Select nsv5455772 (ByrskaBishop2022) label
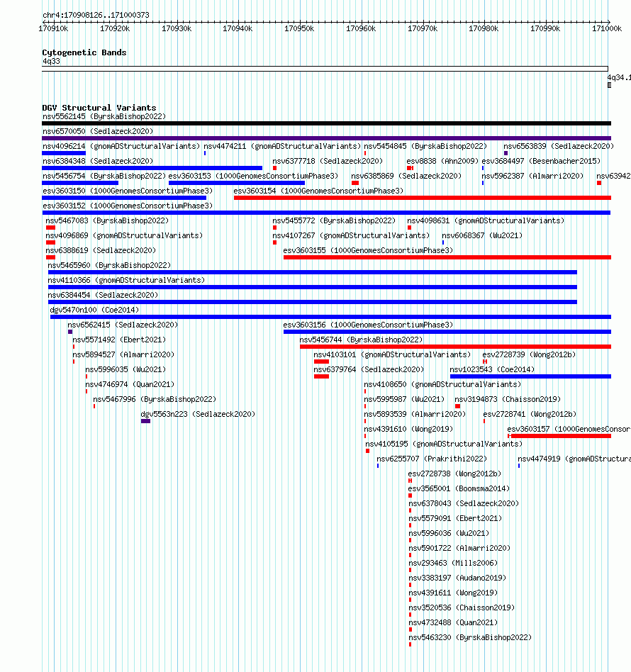 point(334,220)
